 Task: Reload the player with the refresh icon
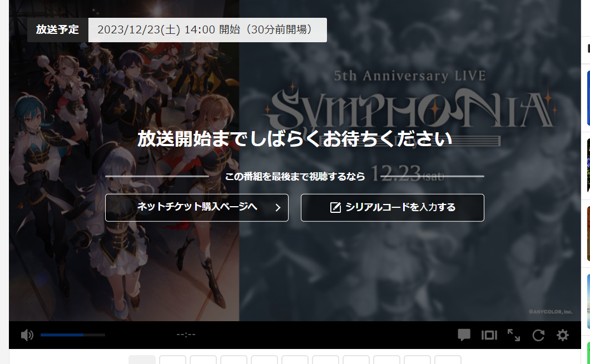coord(538,335)
